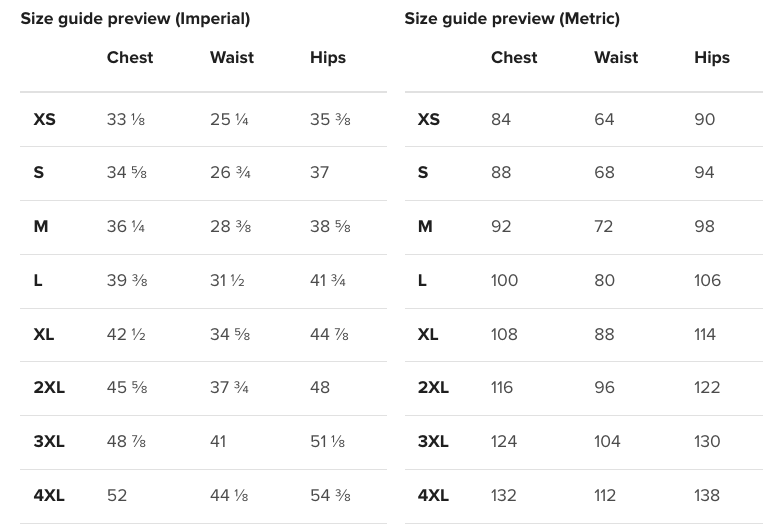Select the 33 ⅛ chest value for XS
763x526 pixels.
[x=126, y=119]
